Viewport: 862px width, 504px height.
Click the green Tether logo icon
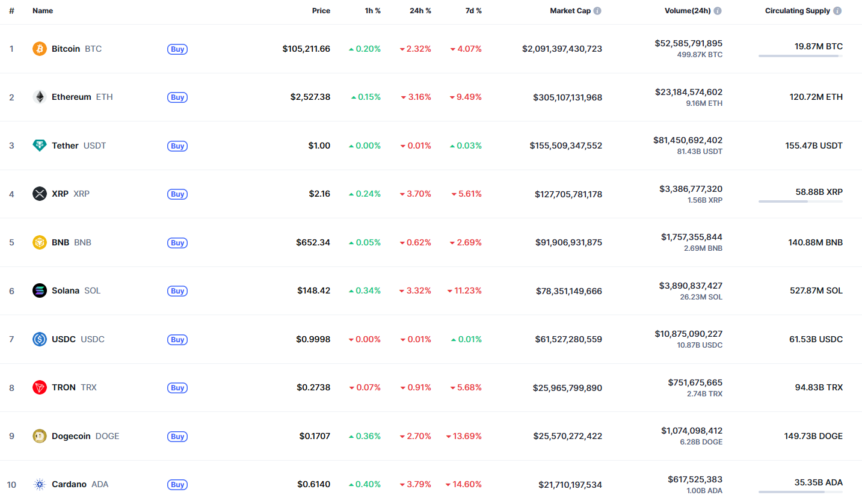pyautogui.click(x=40, y=146)
